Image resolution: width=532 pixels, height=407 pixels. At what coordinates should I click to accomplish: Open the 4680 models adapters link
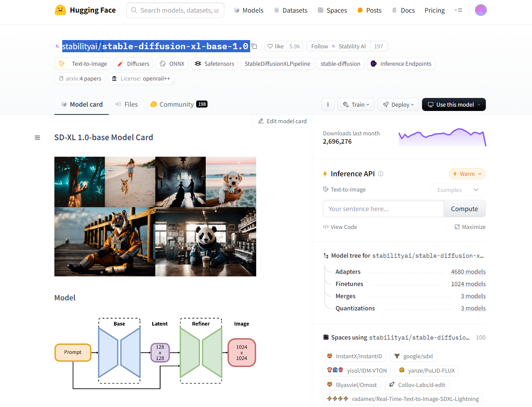tap(468, 272)
